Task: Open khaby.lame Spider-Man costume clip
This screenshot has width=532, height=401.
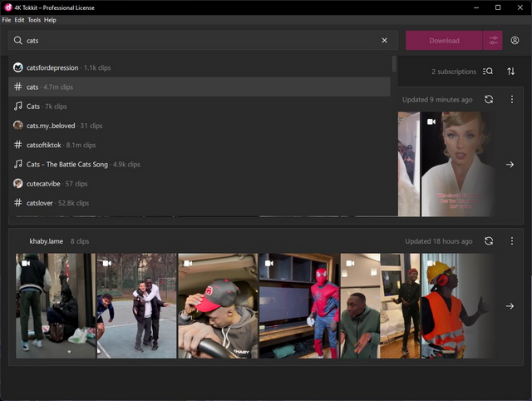Action: (x=299, y=305)
